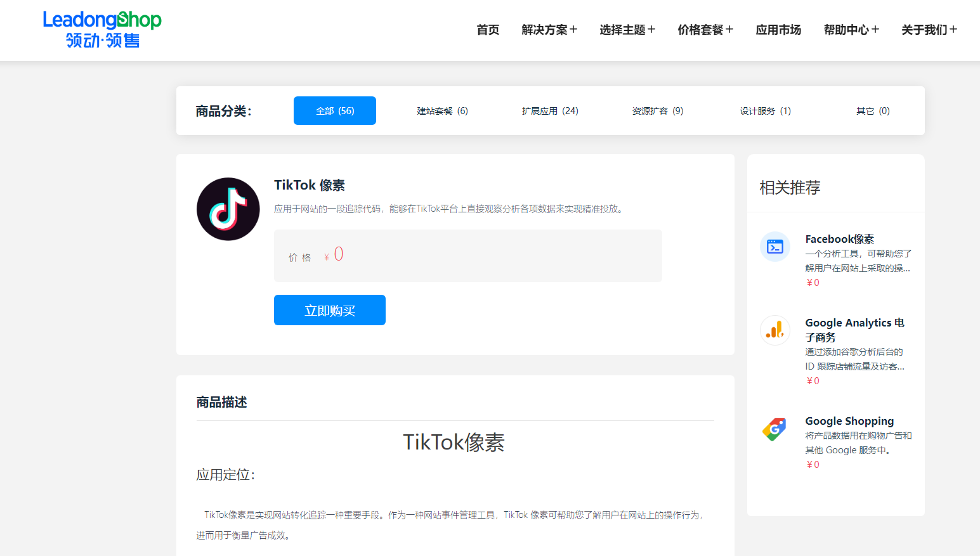Expand the 价格套餐 menu
This screenshot has width=980, height=556.
(705, 30)
